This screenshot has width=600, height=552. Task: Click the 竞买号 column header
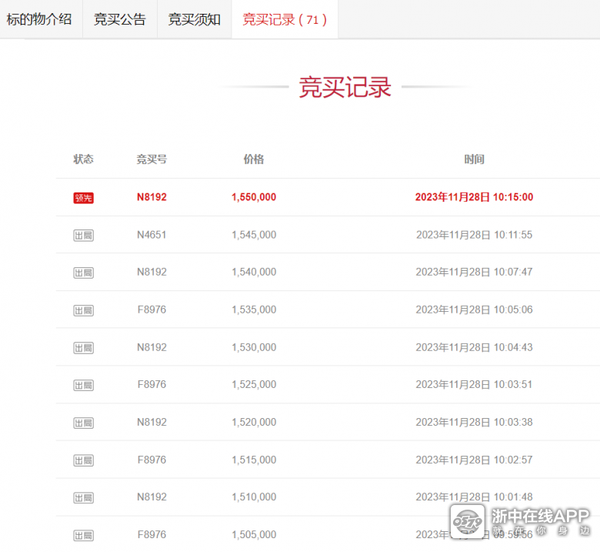click(x=151, y=159)
